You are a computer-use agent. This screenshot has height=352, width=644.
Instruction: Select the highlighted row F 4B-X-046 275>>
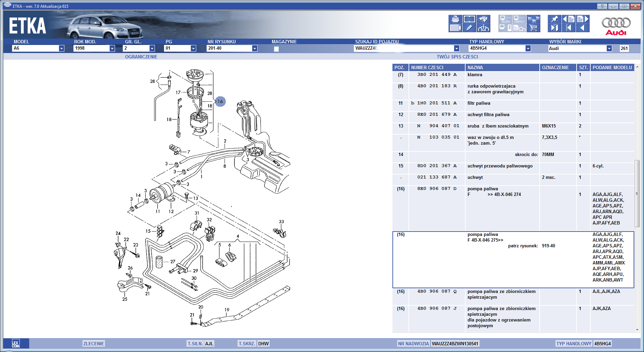tap(513, 259)
